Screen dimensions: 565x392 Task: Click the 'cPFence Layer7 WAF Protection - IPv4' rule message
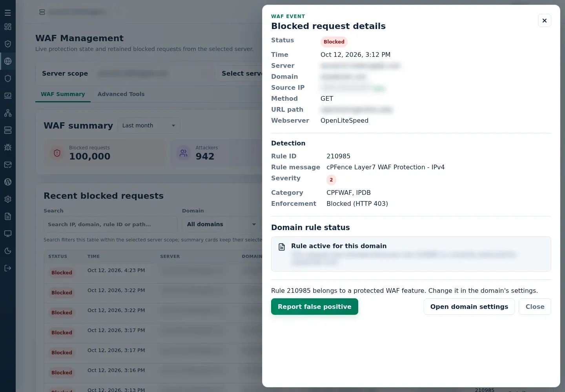pos(385,167)
